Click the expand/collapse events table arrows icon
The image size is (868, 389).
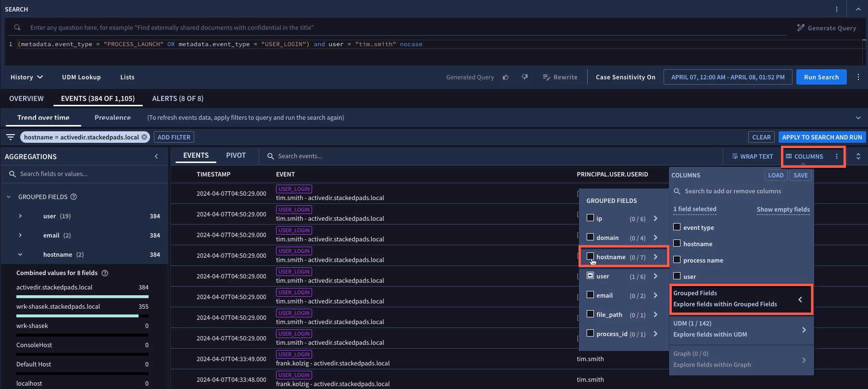(x=858, y=156)
